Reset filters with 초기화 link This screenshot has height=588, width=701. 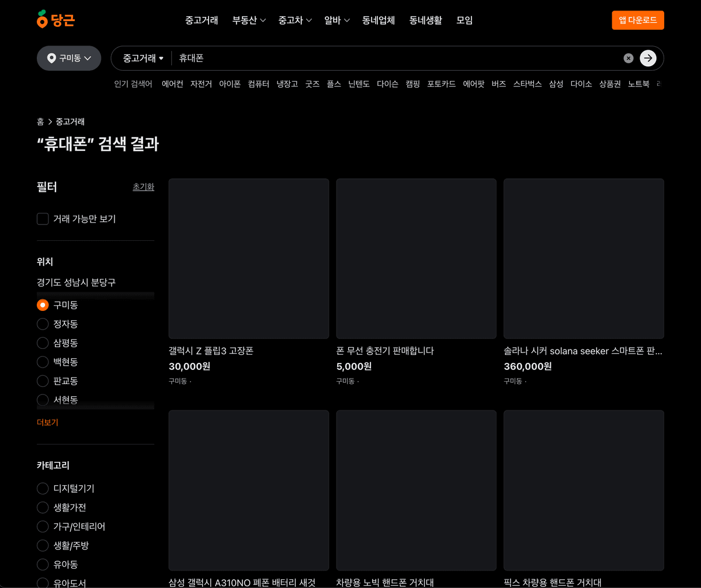(x=144, y=187)
